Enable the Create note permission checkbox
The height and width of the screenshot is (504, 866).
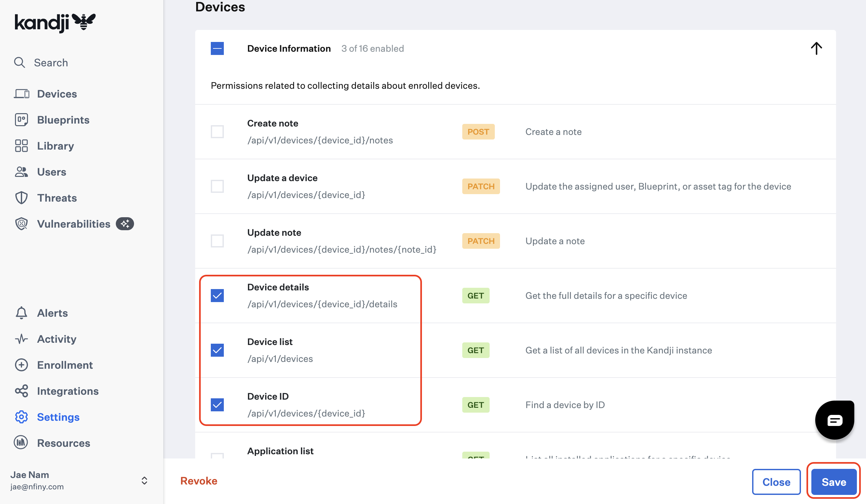217,132
